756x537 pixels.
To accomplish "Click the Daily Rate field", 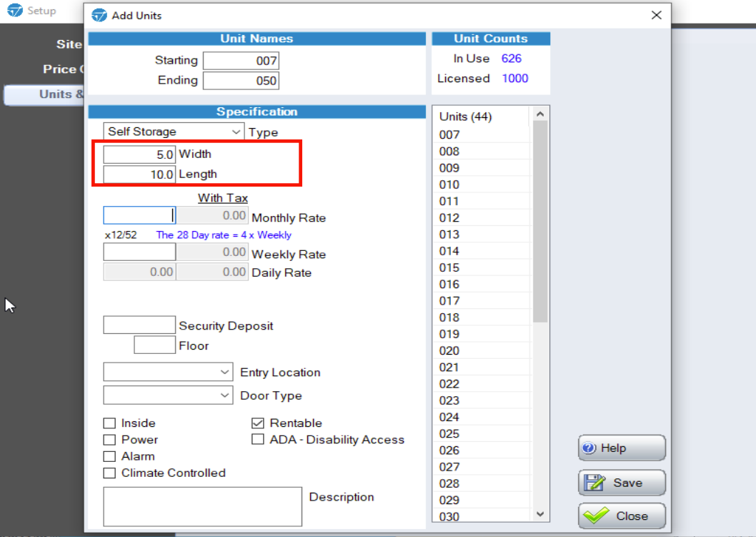I will click(x=139, y=272).
